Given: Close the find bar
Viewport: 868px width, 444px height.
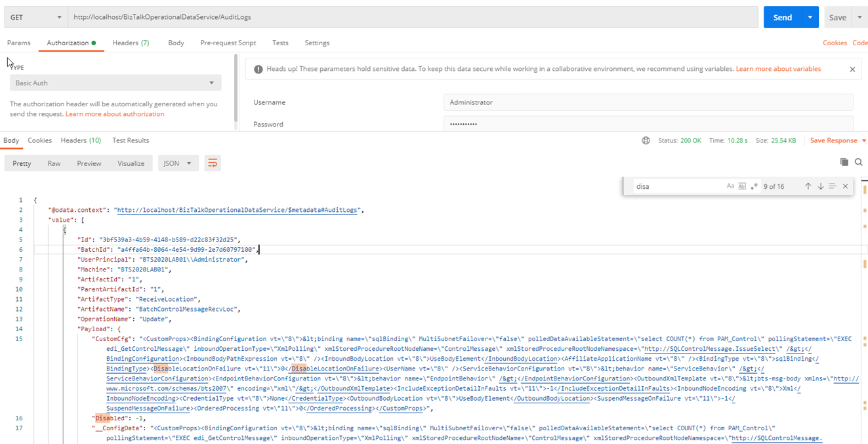Looking at the screenshot, I should click(845, 186).
